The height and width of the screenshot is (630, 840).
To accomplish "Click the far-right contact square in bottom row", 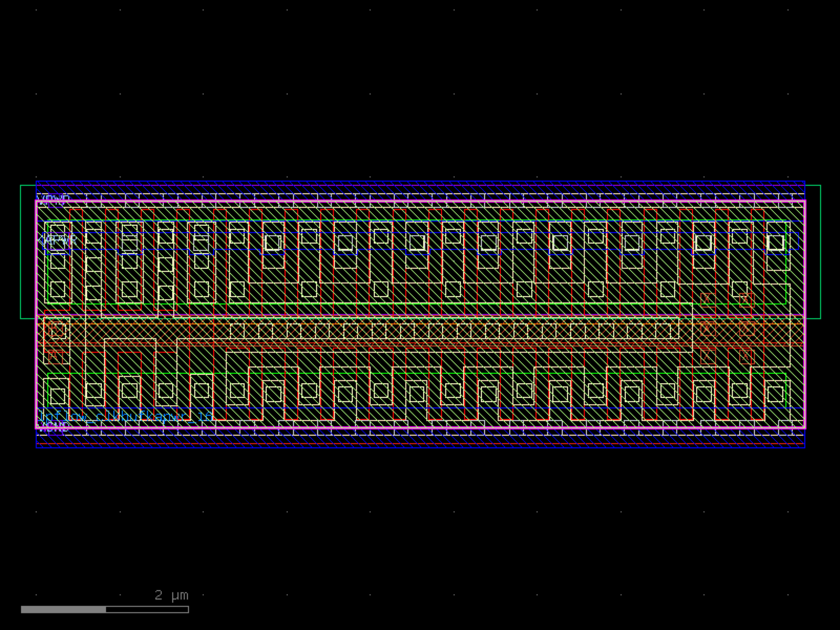I will tap(775, 394).
